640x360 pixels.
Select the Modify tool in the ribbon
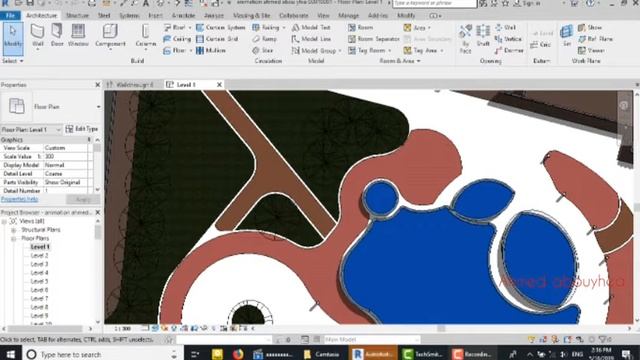pyautogui.click(x=13, y=39)
